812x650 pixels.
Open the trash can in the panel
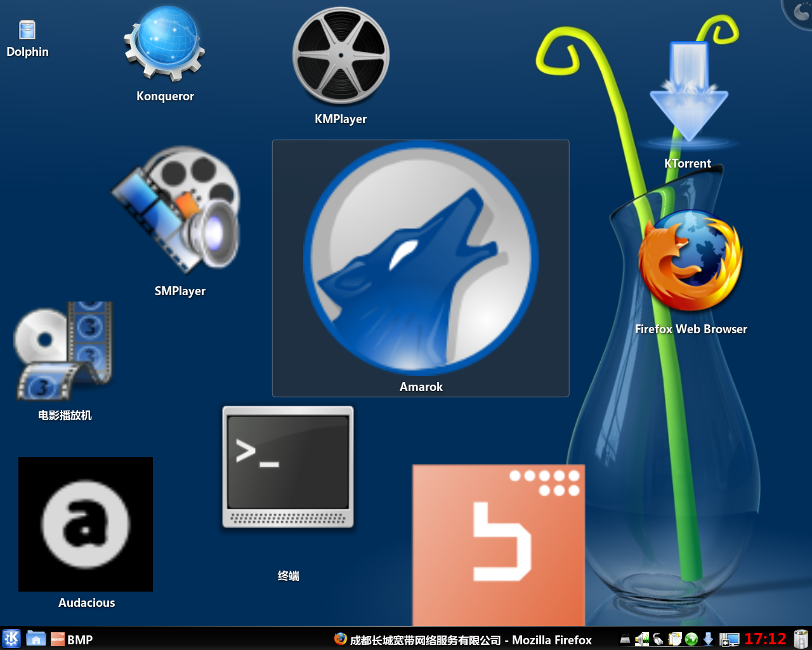[801, 639]
